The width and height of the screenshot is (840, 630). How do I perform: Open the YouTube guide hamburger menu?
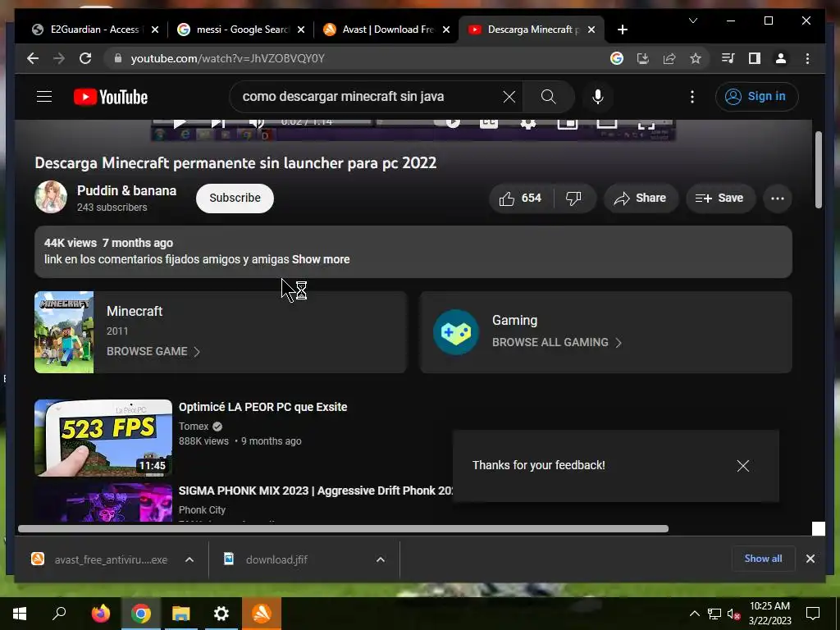tap(44, 97)
